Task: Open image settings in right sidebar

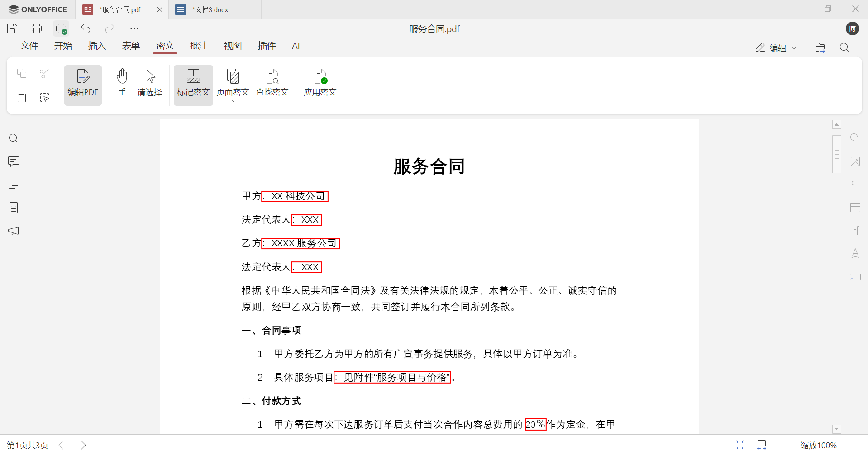Action: [x=855, y=161]
